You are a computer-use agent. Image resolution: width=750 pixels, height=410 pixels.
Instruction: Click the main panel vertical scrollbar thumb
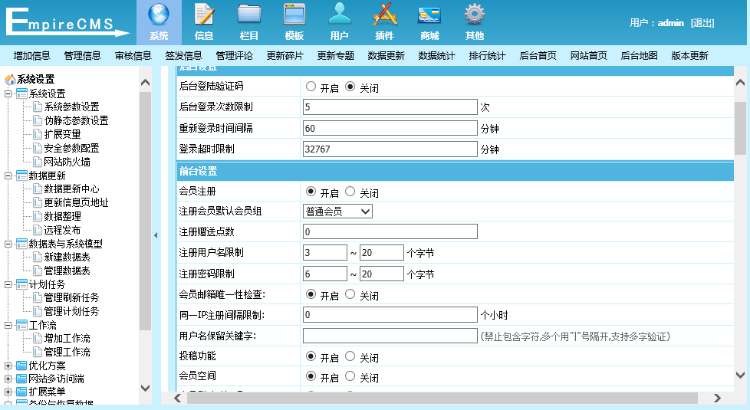740,128
